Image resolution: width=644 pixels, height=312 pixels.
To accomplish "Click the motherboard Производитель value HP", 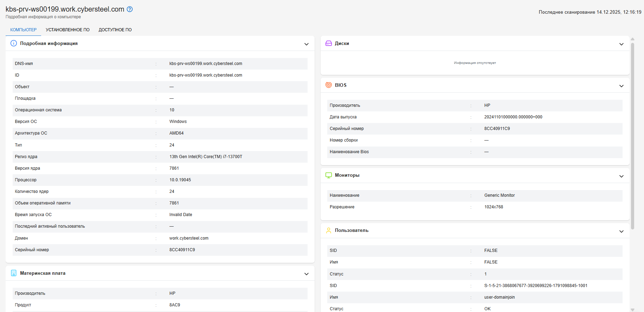I will 172,293.
